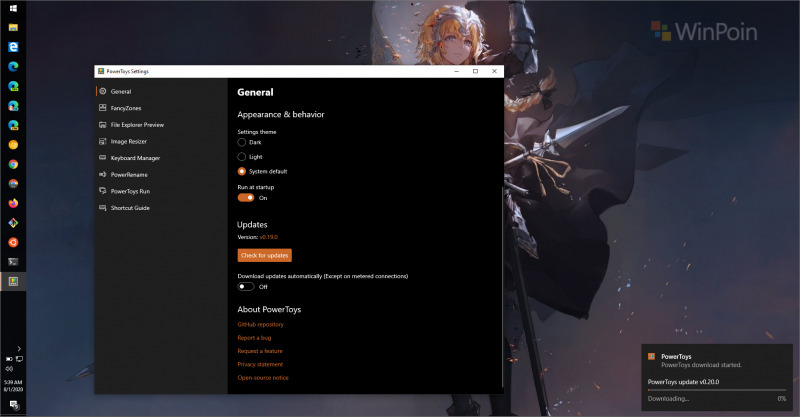Click the "Downloading..." status text
Image resolution: width=800 pixels, height=417 pixels.
(x=668, y=399)
